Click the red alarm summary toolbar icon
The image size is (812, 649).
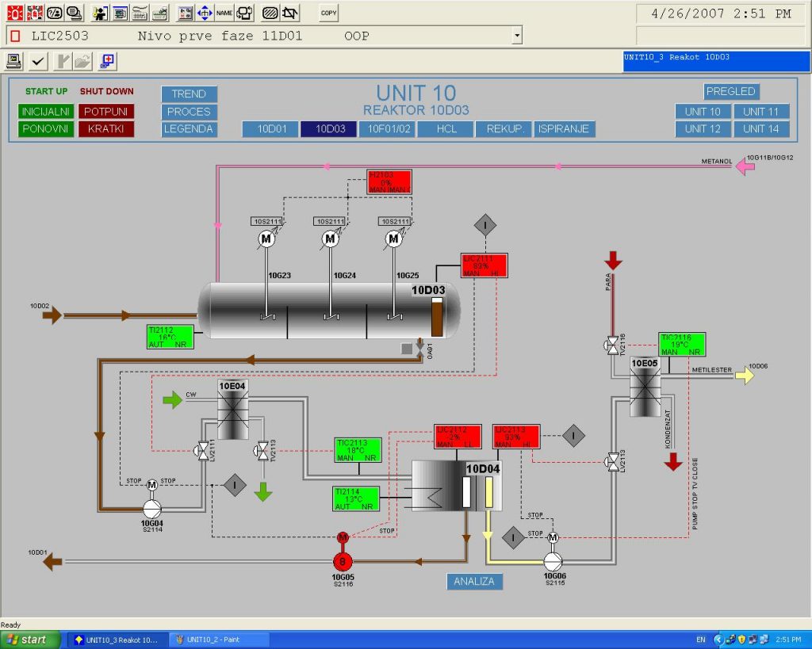pyautogui.click(x=14, y=13)
